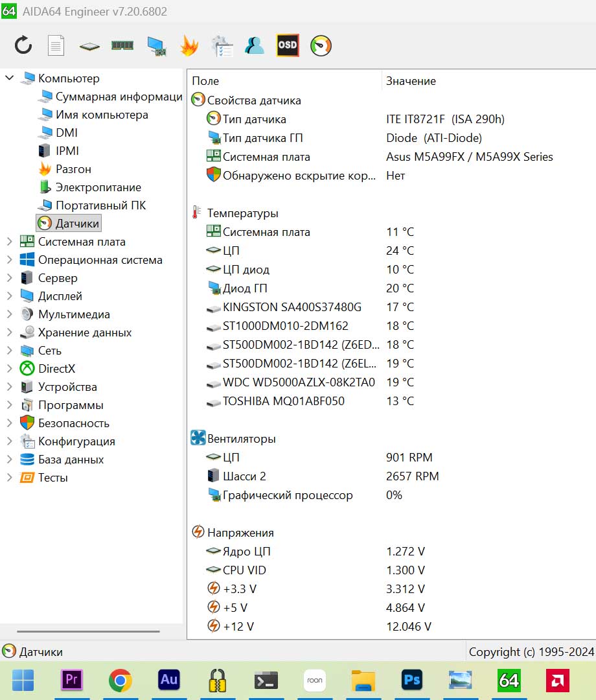Open the IPMI tree item
The width and height of the screenshot is (596, 700).
tap(58, 151)
